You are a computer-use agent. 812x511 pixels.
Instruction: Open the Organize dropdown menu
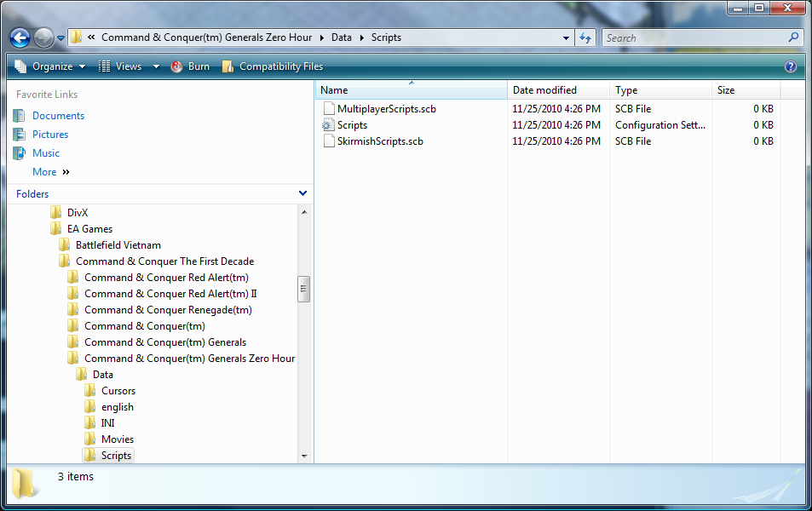point(50,66)
